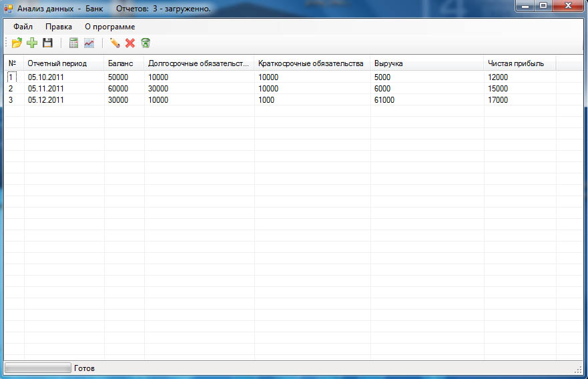Maximize the Анализ данных window
The width and height of the screenshot is (588, 379).
(543, 5)
